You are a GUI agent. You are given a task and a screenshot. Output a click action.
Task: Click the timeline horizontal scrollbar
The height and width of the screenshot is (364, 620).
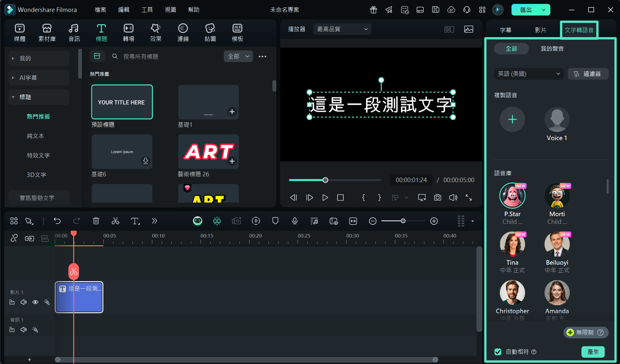[247, 359]
